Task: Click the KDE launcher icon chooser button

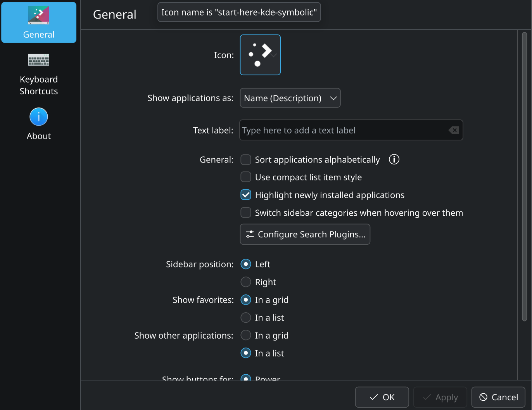Action: coord(260,55)
